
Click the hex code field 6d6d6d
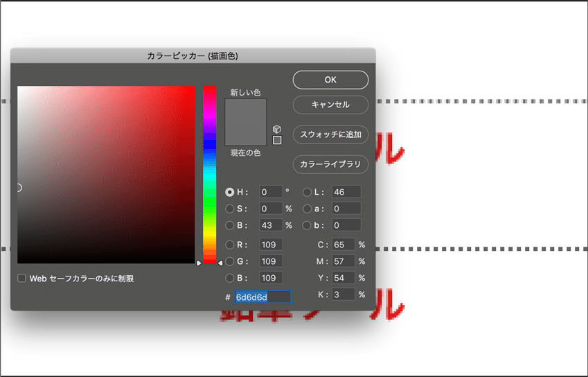tap(262, 297)
